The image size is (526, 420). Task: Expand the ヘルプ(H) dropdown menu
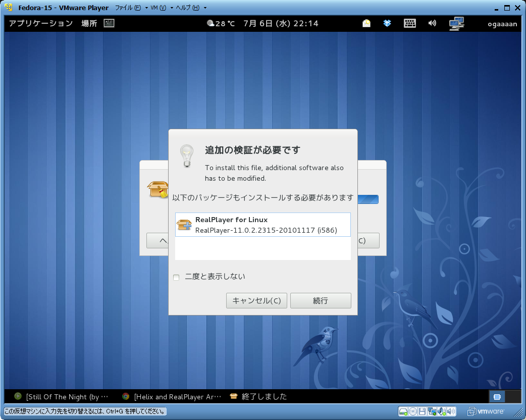point(191,8)
